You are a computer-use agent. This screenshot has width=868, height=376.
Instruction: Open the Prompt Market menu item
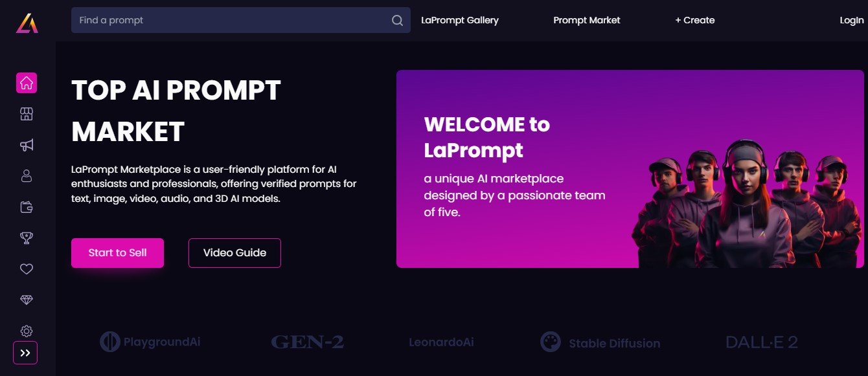pyautogui.click(x=586, y=20)
